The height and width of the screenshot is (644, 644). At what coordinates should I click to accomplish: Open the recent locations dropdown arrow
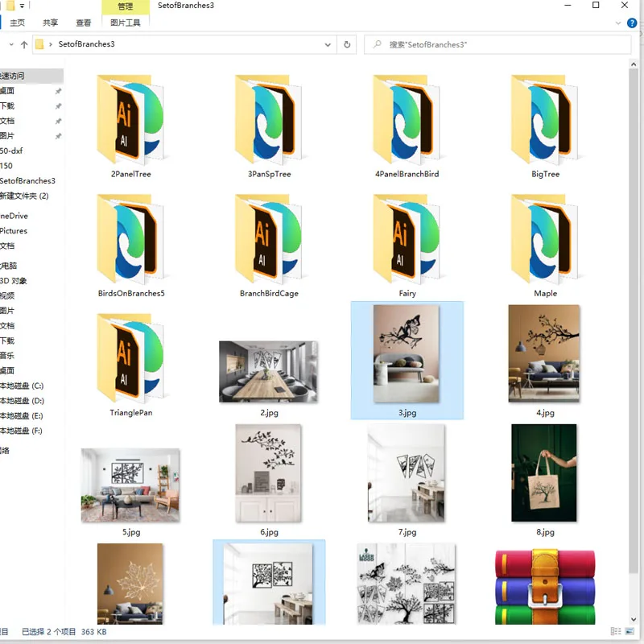click(11, 44)
